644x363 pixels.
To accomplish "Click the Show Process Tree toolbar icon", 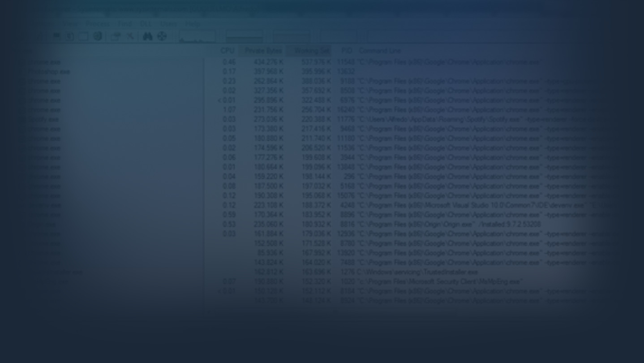I will click(x=70, y=36).
